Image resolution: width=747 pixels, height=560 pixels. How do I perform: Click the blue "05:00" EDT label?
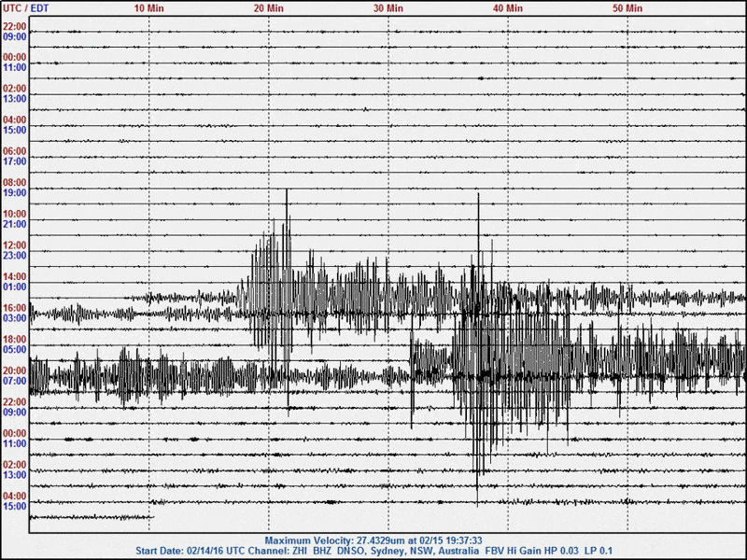(x=15, y=350)
